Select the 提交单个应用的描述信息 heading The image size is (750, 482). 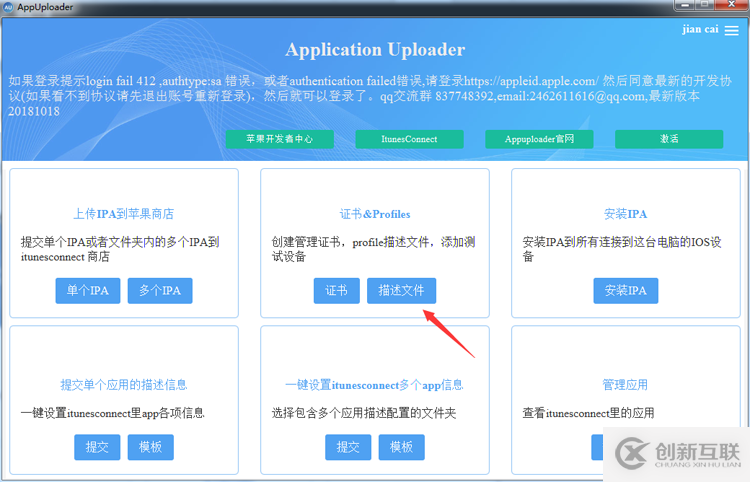point(123,385)
